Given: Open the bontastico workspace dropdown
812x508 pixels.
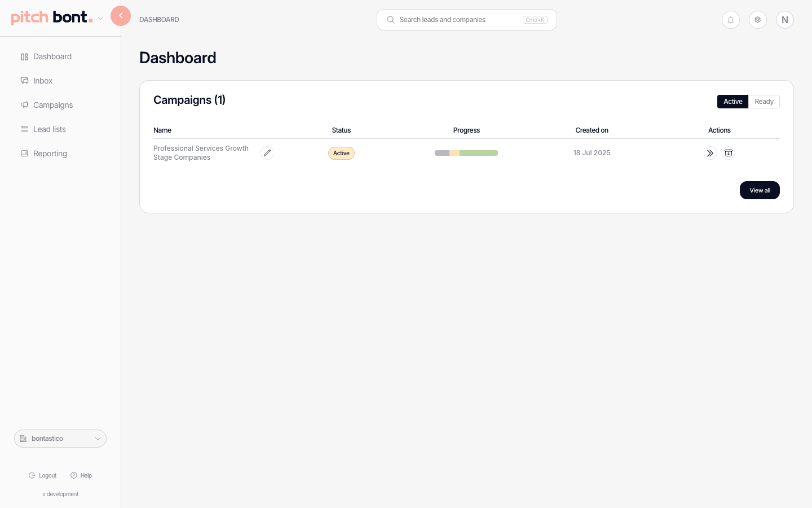Looking at the screenshot, I should click(x=60, y=439).
